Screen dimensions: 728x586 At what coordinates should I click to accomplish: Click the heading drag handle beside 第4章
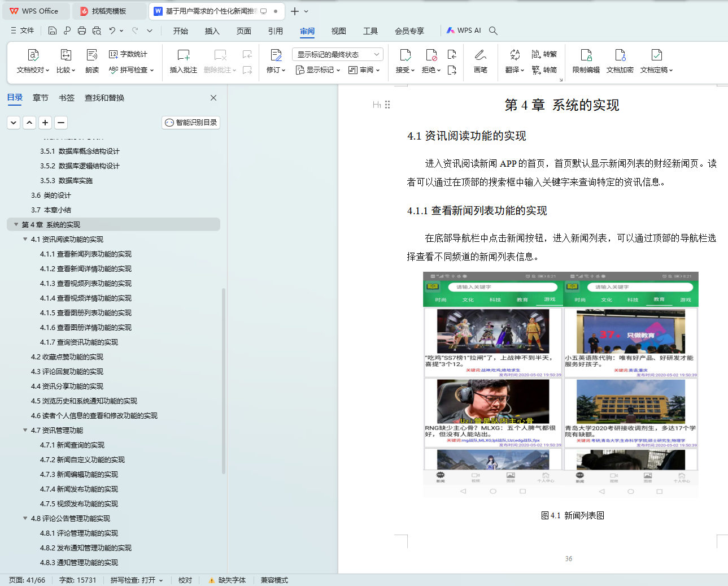pyautogui.click(x=387, y=105)
